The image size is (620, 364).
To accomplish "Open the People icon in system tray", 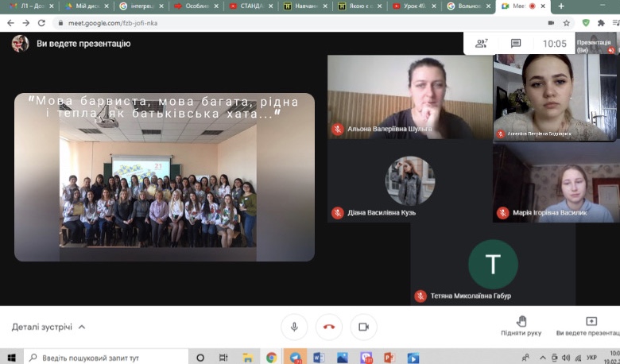I will pyautogui.click(x=525, y=358).
